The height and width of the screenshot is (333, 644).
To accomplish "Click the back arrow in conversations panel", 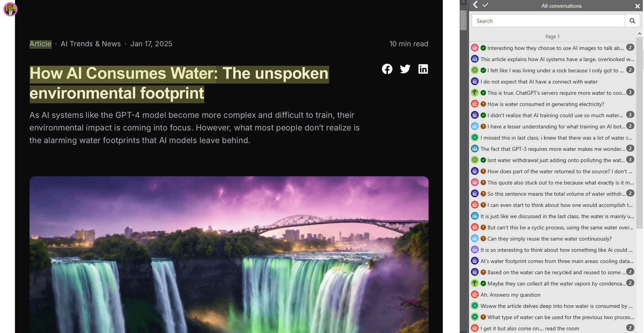I will coord(475,5).
